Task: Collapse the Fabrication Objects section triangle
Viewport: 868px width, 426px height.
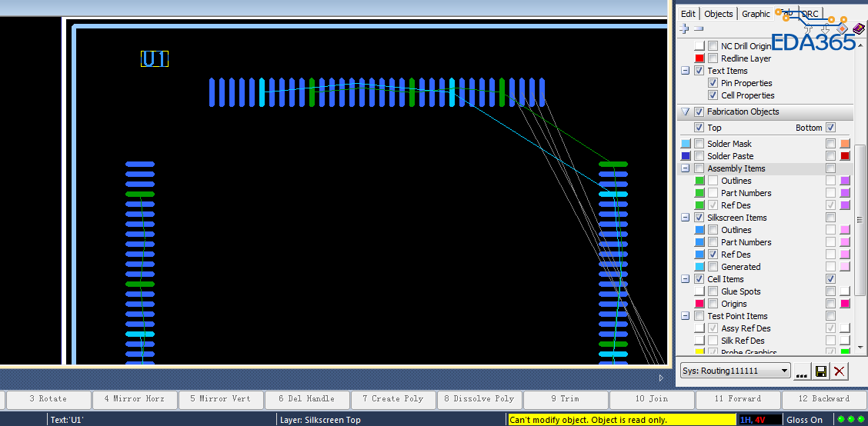Action: coord(686,111)
